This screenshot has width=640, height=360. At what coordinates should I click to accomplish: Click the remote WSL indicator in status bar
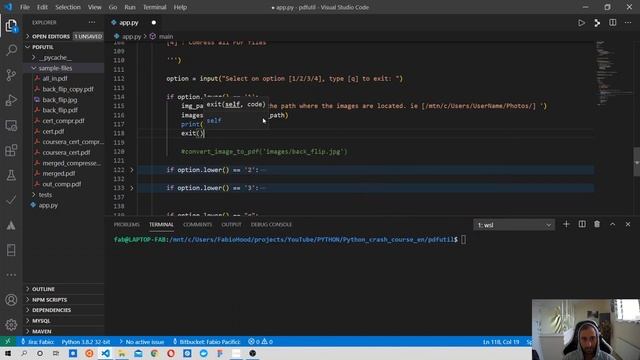[x=7, y=342]
